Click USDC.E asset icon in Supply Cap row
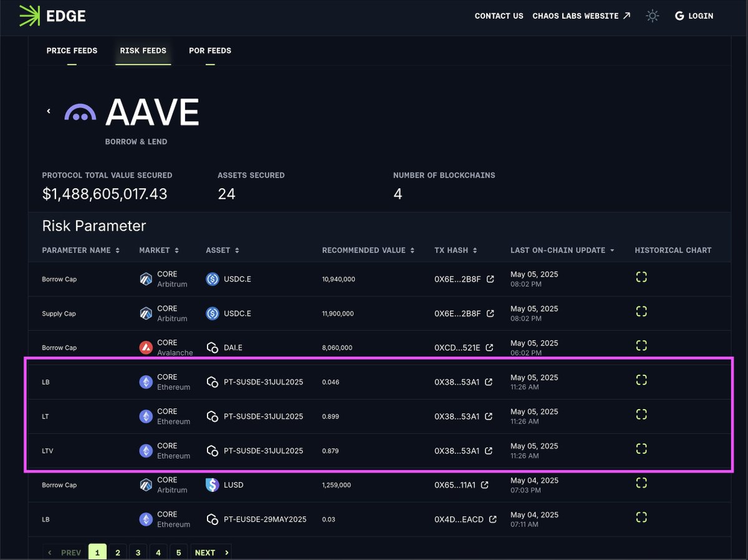The width and height of the screenshot is (748, 560). pos(213,314)
